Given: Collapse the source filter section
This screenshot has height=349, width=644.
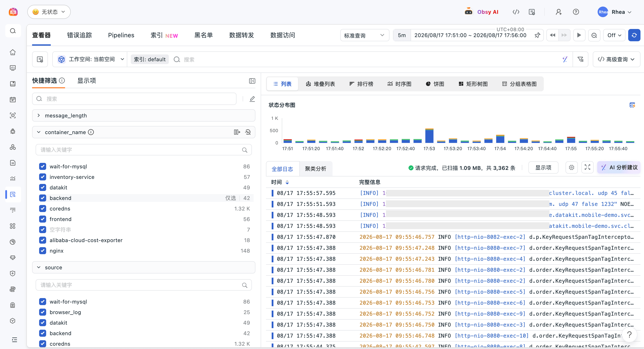Looking at the screenshot, I should [x=39, y=267].
